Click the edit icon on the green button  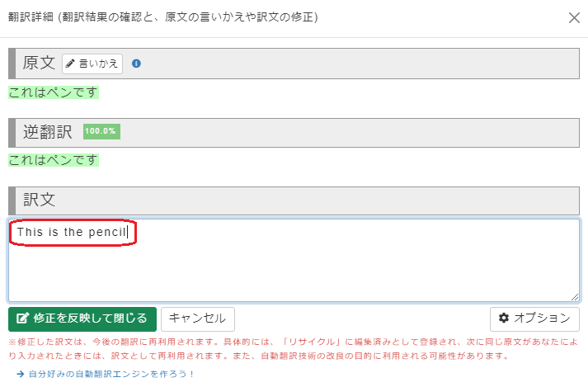[x=22, y=319]
